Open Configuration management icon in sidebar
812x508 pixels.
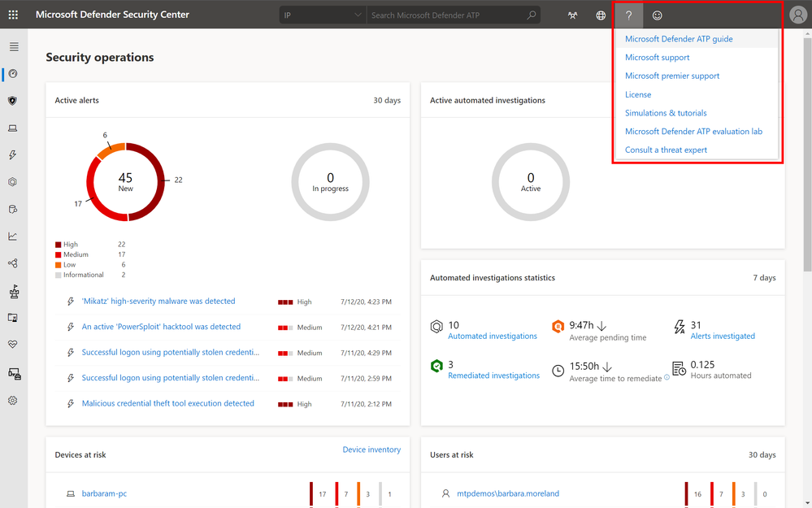[14, 373]
